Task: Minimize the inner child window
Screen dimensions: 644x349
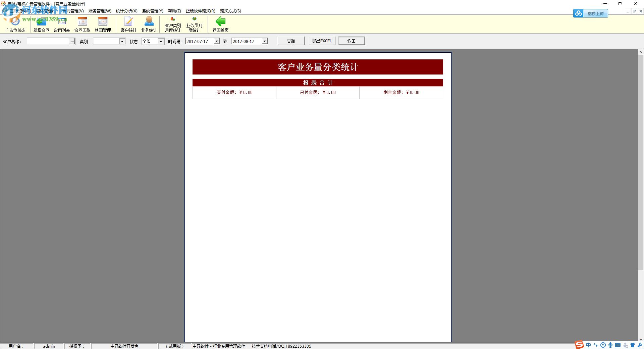Action: pyautogui.click(x=627, y=11)
